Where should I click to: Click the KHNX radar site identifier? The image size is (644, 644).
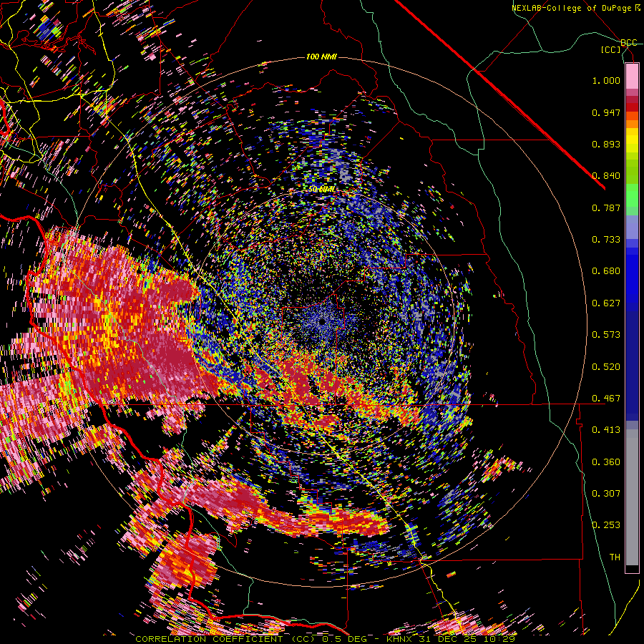tap(400, 639)
